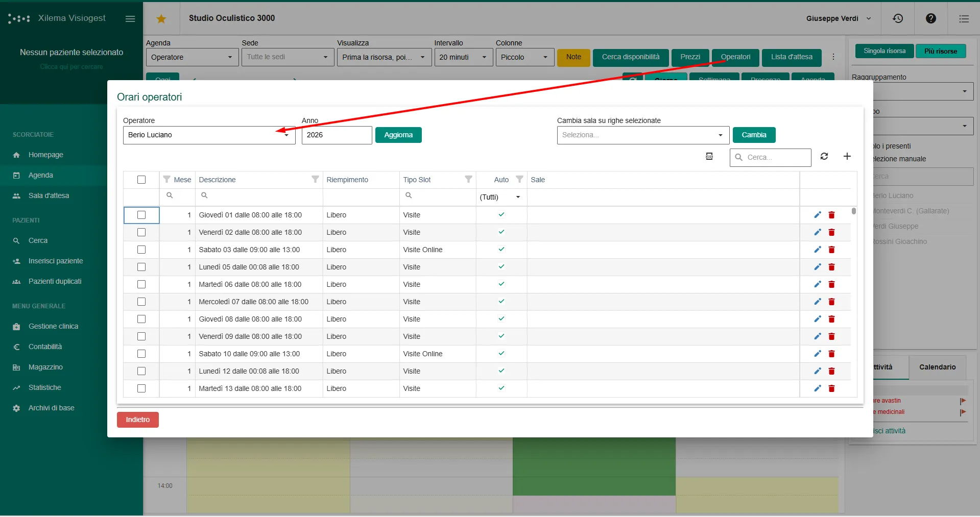This screenshot has height=517, width=980.
Task: Check the Lunedì 12 row checkbox
Action: coord(141,371)
